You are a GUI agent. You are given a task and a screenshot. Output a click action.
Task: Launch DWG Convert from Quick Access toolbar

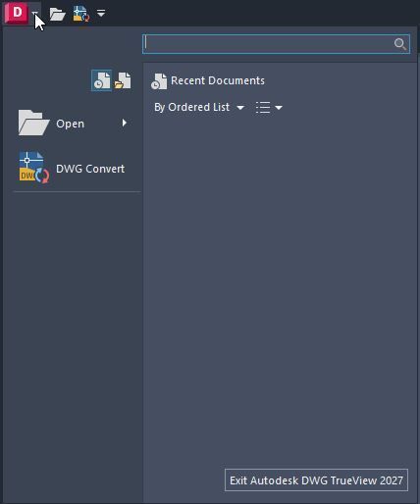click(81, 14)
